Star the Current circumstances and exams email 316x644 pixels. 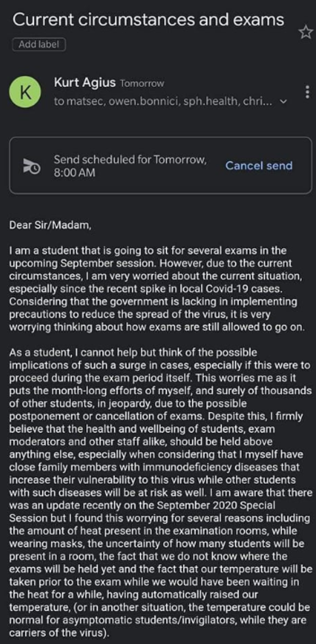[x=305, y=32]
